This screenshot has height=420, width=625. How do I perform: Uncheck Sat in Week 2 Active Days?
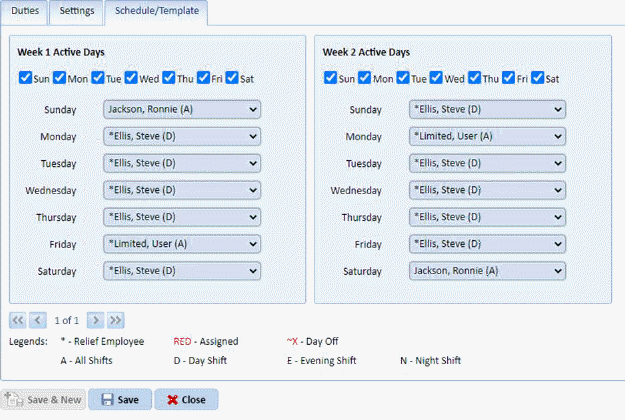(x=538, y=78)
